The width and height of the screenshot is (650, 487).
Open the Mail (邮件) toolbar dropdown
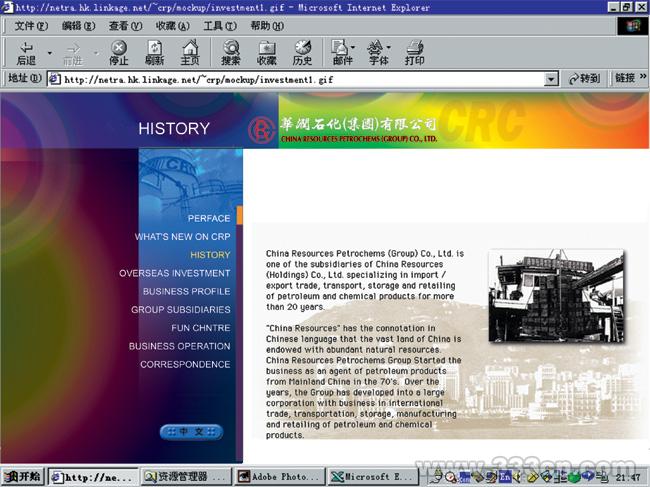tap(343, 53)
